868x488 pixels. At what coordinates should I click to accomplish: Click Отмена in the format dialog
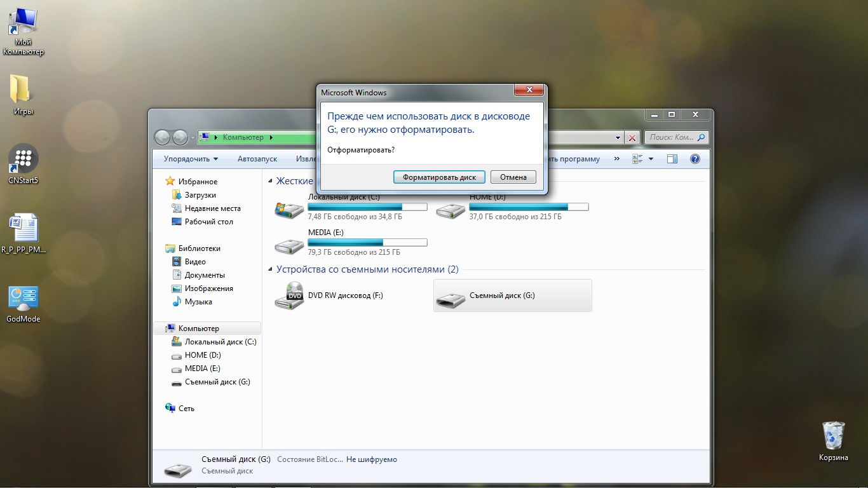pyautogui.click(x=513, y=177)
